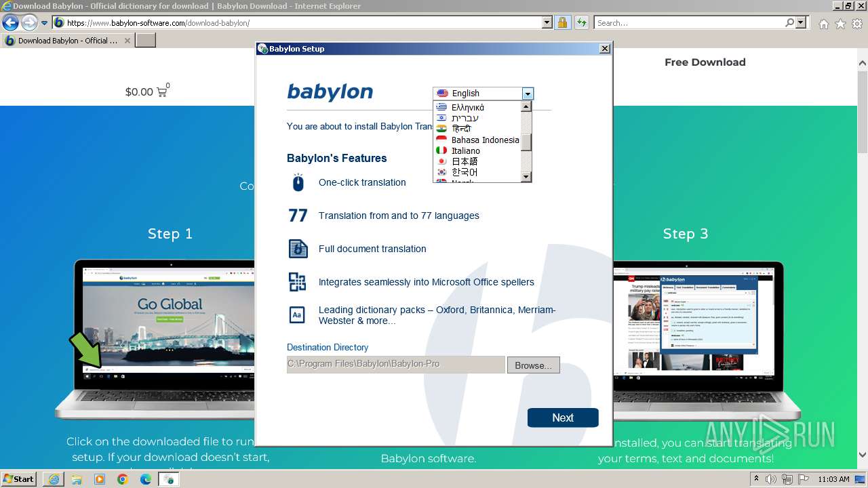
Task: Select Korean 한국어 from the list
Action: tap(465, 172)
